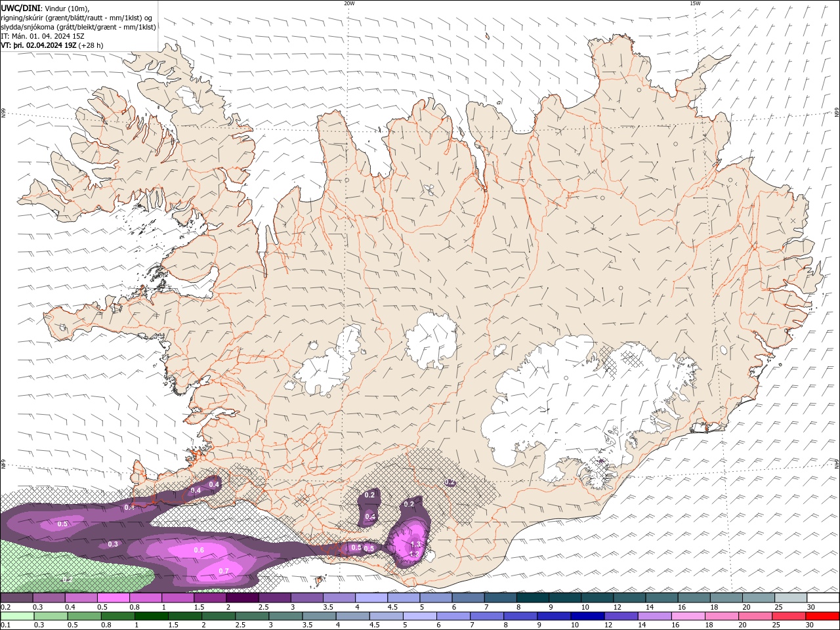The height and width of the screenshot is (630, 840).
Task: Click the 0.7 precipitation value on the map
Action: pos(223,571)
